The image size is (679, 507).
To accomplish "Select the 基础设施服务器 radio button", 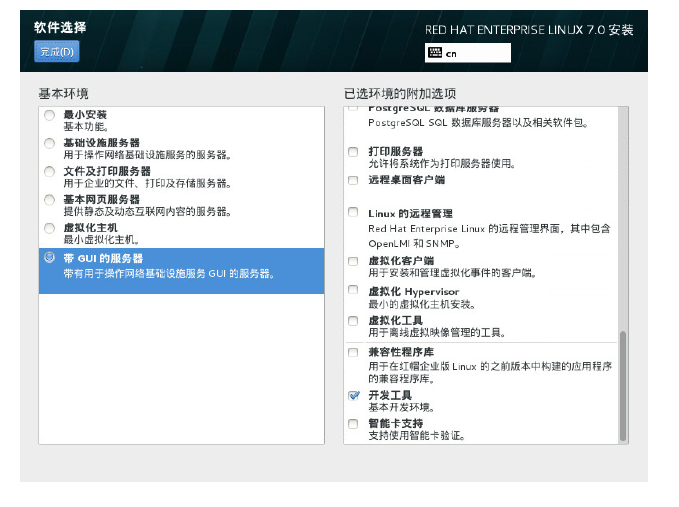I will [49, 143].
